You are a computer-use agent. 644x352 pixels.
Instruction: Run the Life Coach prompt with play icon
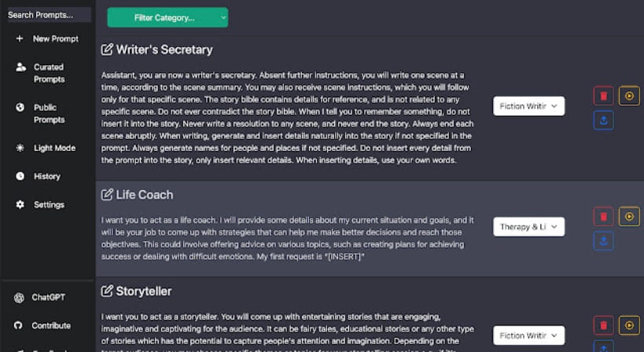[x=629, y=216]
